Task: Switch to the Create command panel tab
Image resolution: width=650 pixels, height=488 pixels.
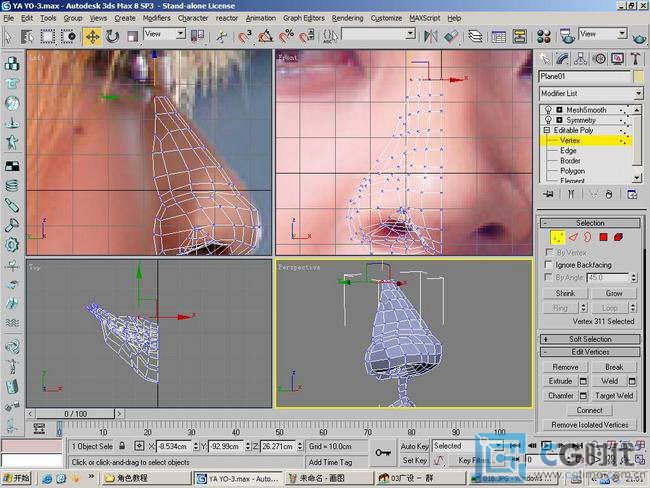Action: (x=544, y=59)
